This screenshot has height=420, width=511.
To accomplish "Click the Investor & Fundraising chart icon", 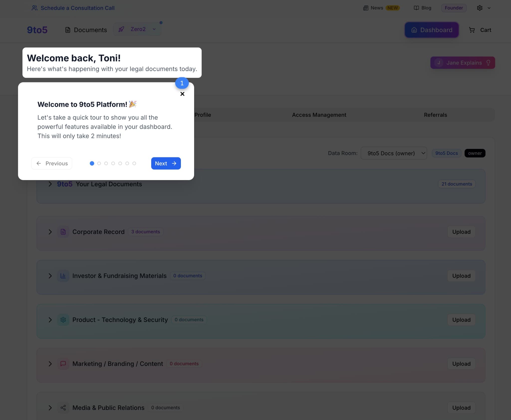I will 63,276.
